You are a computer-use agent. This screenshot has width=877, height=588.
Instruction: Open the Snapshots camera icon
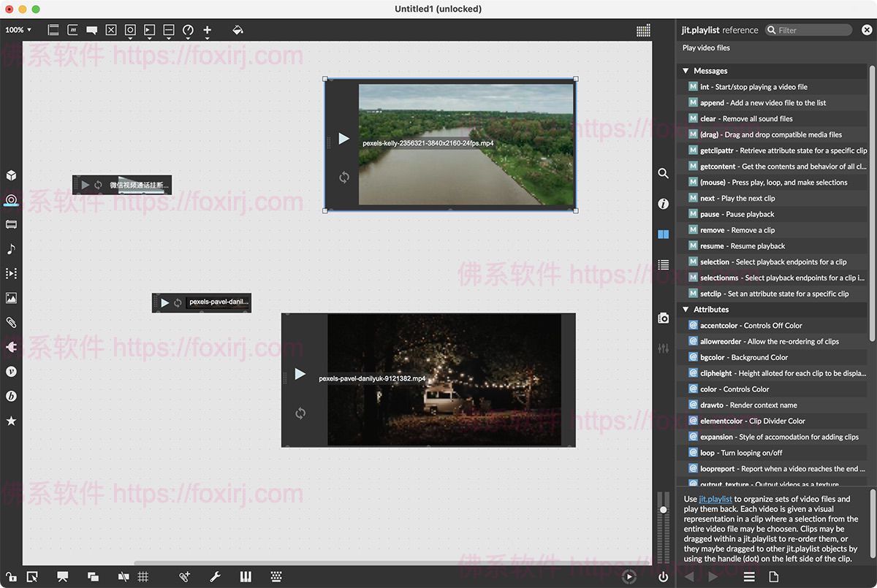pos(663,318)
